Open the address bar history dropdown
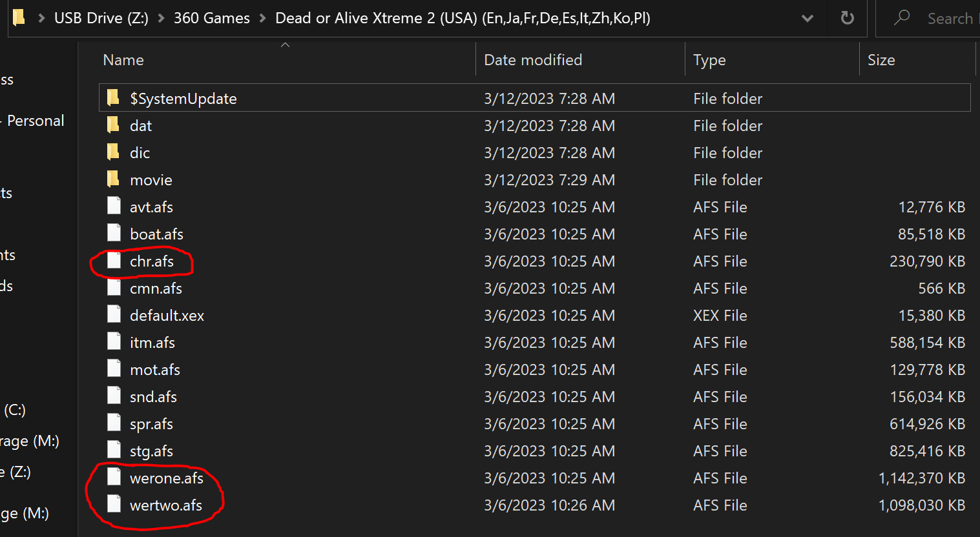 click(x=807, y=18)
